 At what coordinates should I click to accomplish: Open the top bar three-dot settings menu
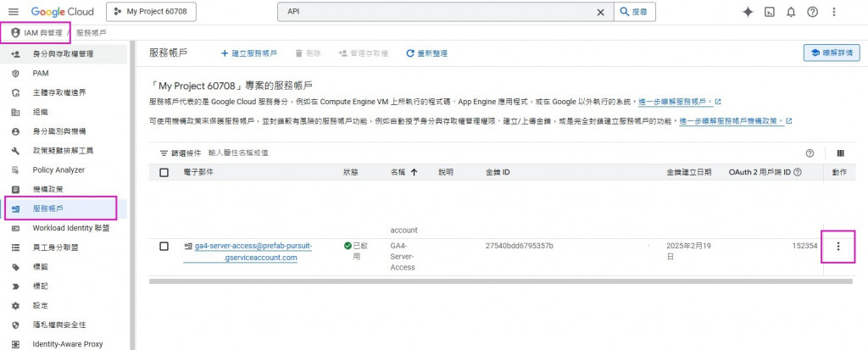pos(834,12)
